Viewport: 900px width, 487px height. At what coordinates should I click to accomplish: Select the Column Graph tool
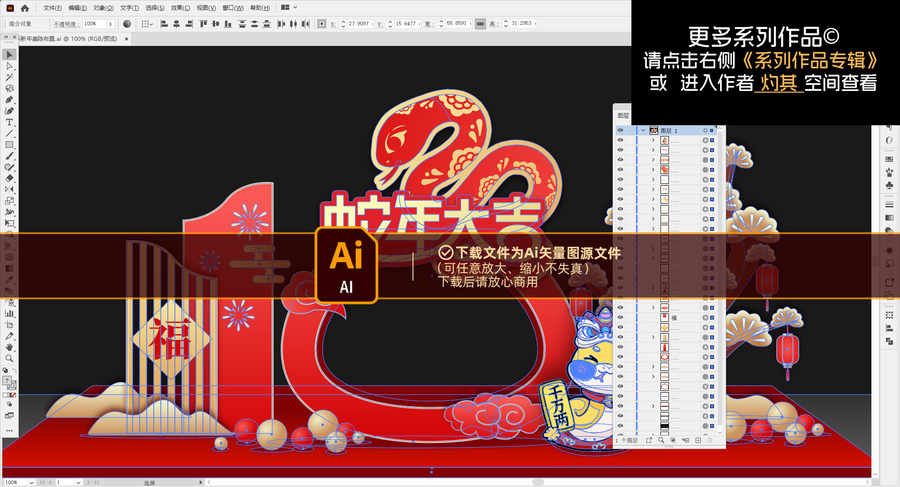9,314
